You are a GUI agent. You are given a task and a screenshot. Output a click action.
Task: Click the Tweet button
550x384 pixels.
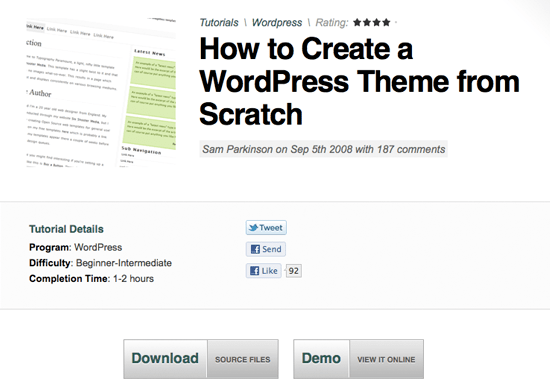266,228
